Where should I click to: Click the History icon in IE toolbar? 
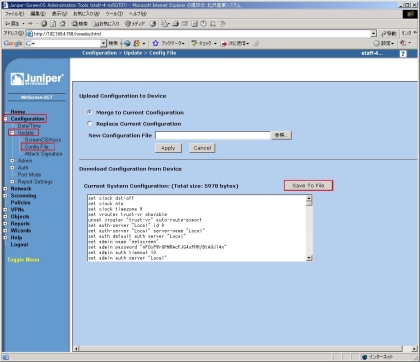pyautogui.click(x=153, y=24)
